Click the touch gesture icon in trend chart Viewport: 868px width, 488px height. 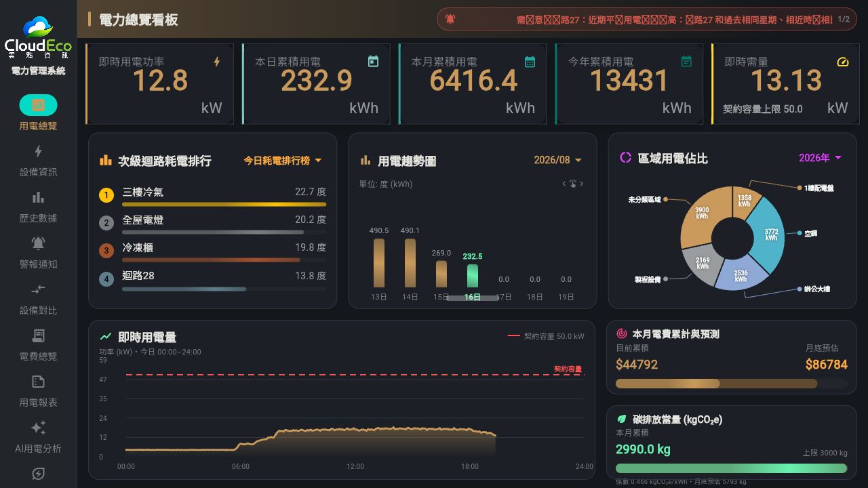click(572, 184)
